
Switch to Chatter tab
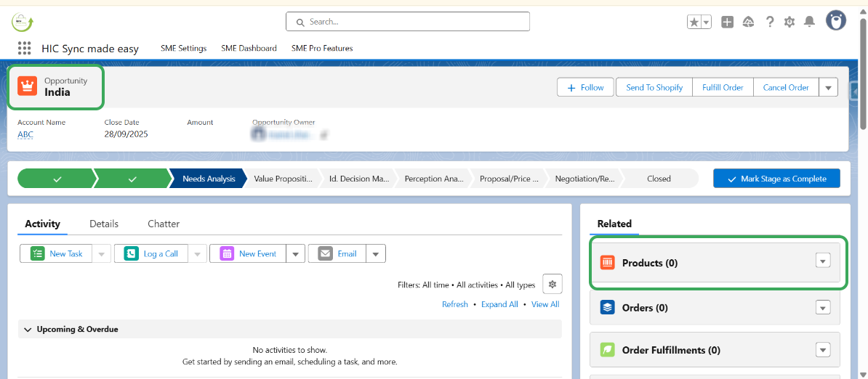click(164, 224)
